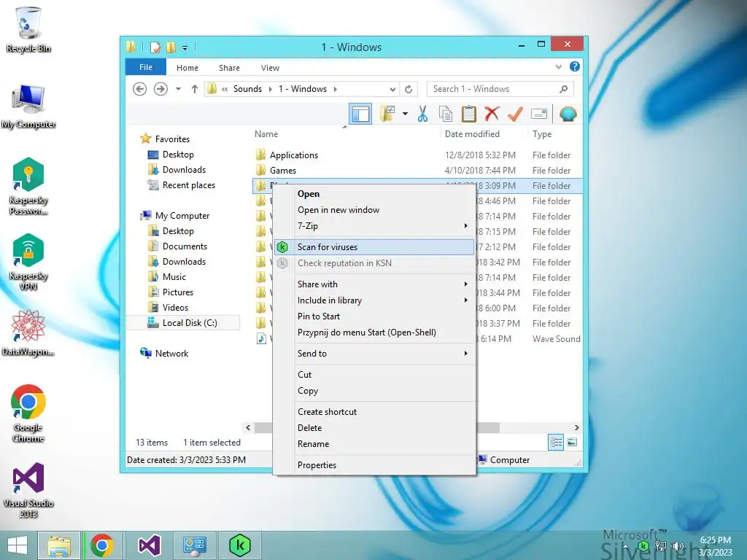Screen dimensions: 747x560
Task: Sort by the Date modified column header
Action: tap(484, 134)
